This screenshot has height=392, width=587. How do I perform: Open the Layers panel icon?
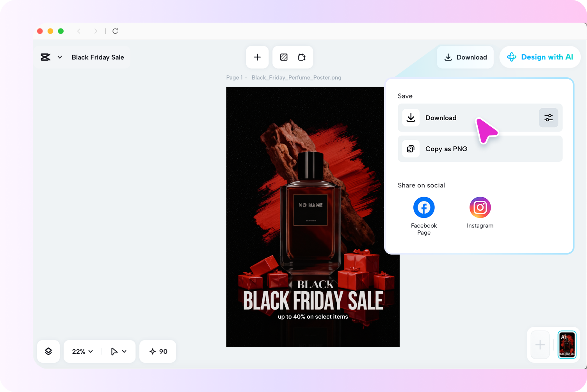[x=48, y=351]
